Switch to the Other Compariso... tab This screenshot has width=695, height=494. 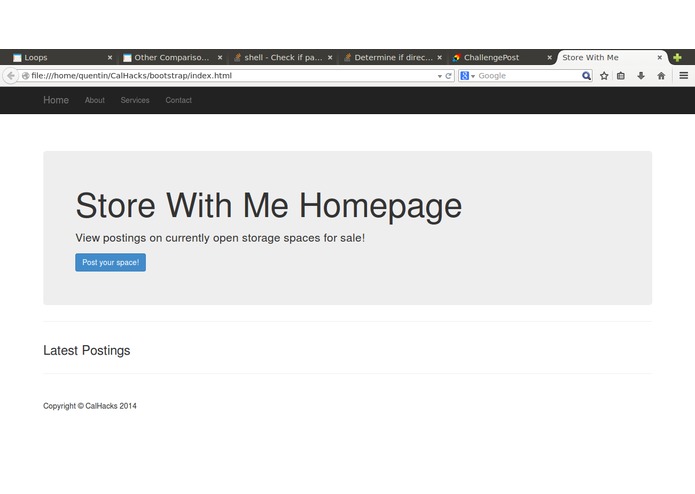pyautogui.click(x=172, y=58)
